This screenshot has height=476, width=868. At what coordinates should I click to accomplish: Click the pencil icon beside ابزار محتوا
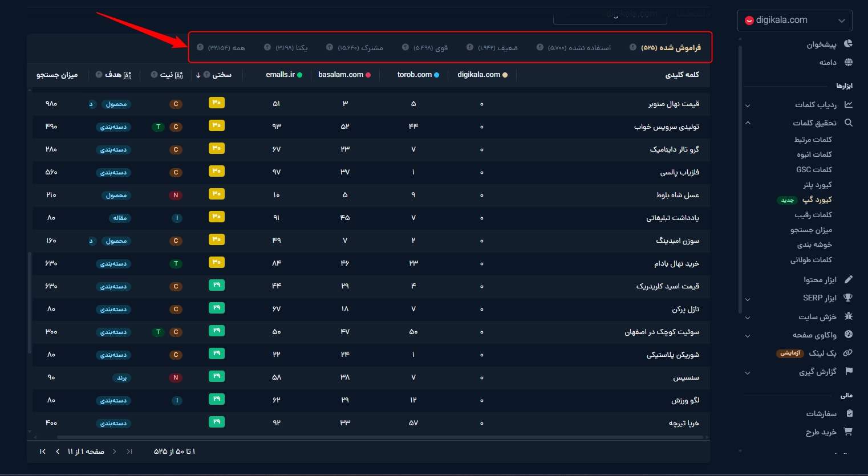pyautogui.click(x=848, y=279)
